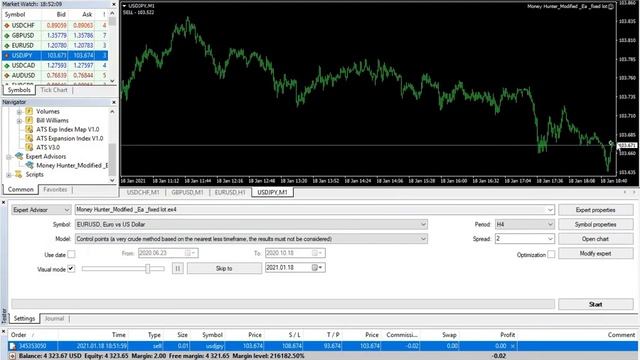640x360 pixels.
Task: Switch to the Tick Chart tab
Action: 54,90
